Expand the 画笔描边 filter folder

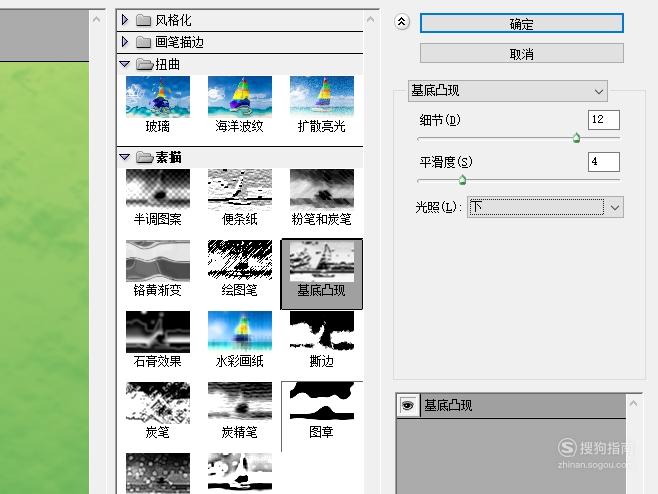[125, 42]
